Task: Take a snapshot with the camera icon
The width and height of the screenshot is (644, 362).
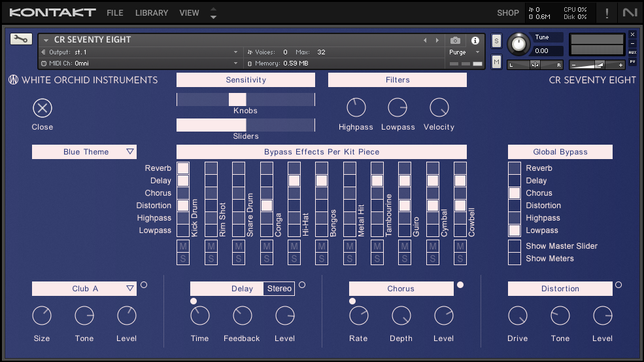Action: click(x=455, y=41)
